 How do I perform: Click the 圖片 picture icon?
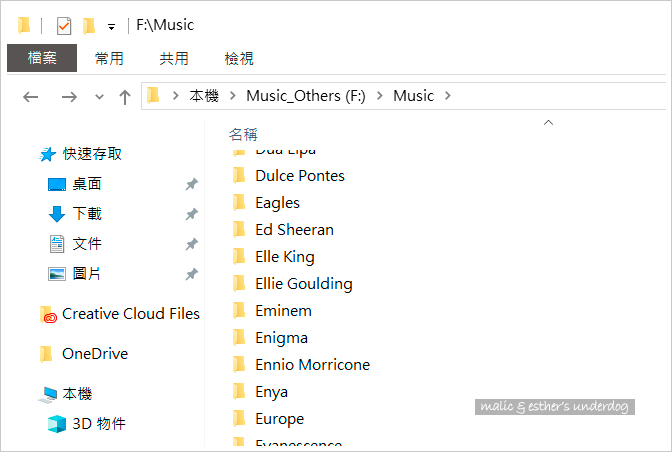click(x=57, y=274)
